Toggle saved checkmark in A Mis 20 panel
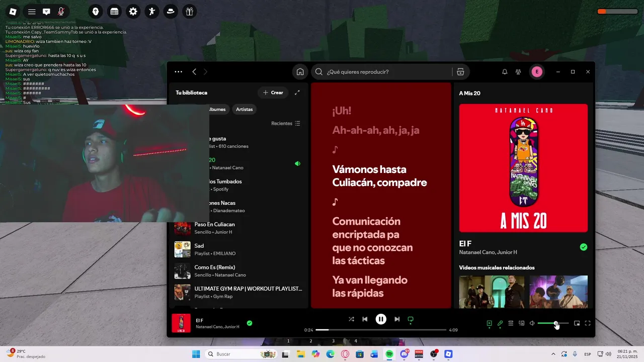The height and width of the screenshot is (362, 644). pyautogui.click(x=584, y=247)
